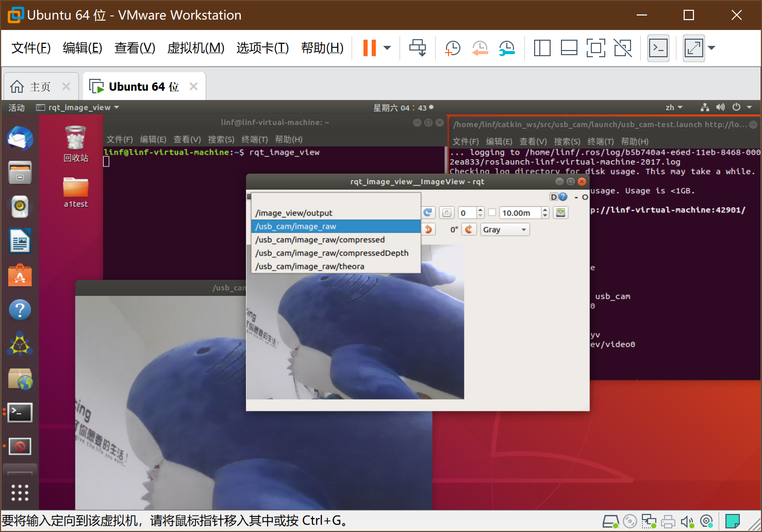This screenshot has height=532, width=762.
Task: Open Terminal from Ubuntu dock
Action: (20, 412)
